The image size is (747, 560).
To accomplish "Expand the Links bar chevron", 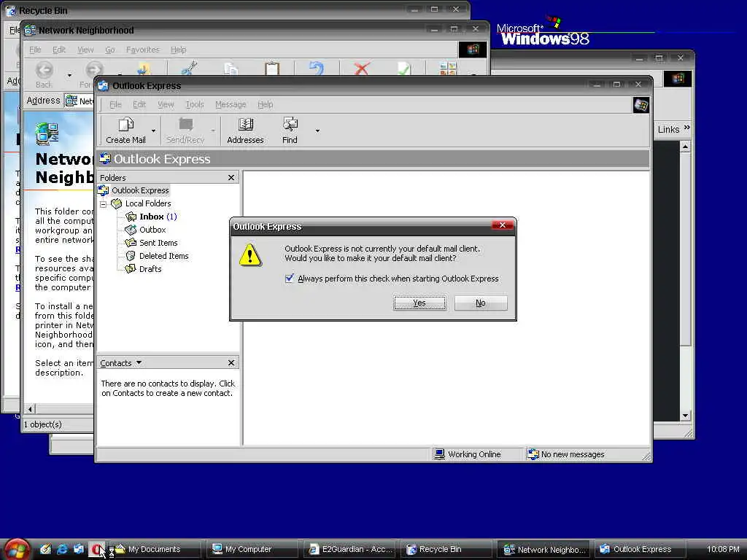I will (686, 128).
